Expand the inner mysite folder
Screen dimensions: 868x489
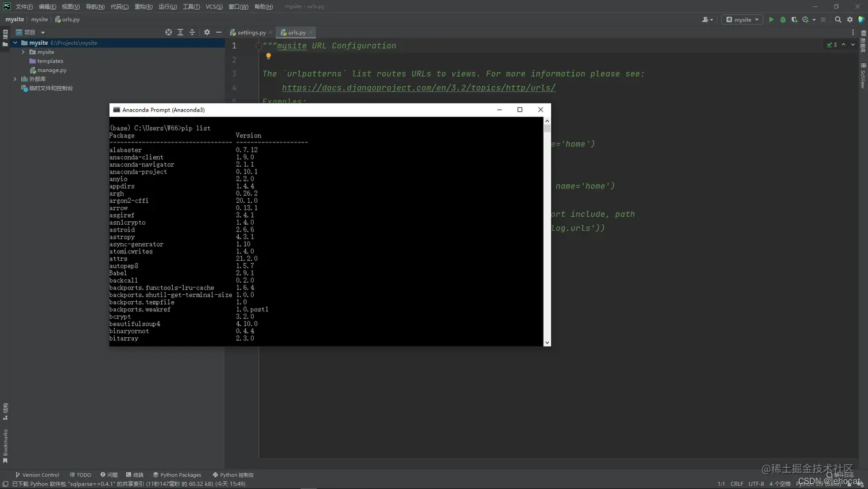coord(23,52)
